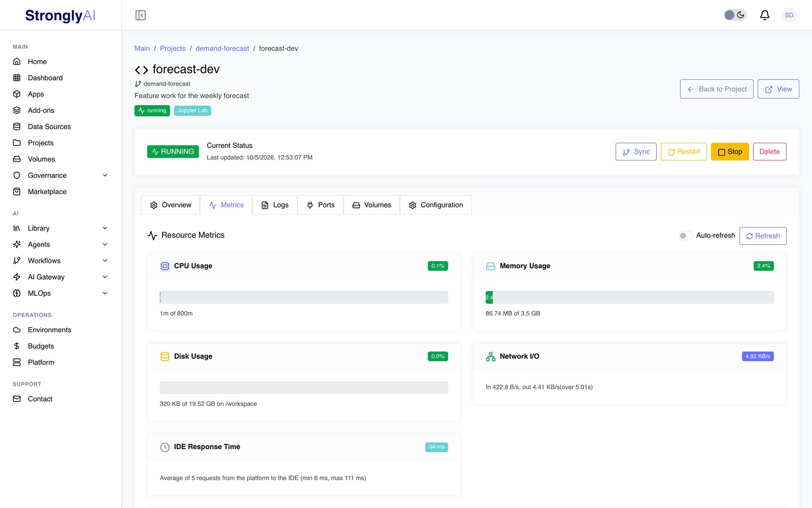Click the IDE Response Time clock icon

point(165,448)
